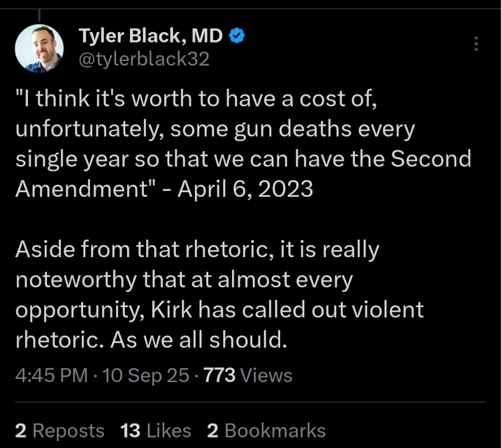
Task: Click the quoted gun deaths paragraph
Action: pyautogui.click(x=244, y=144)
